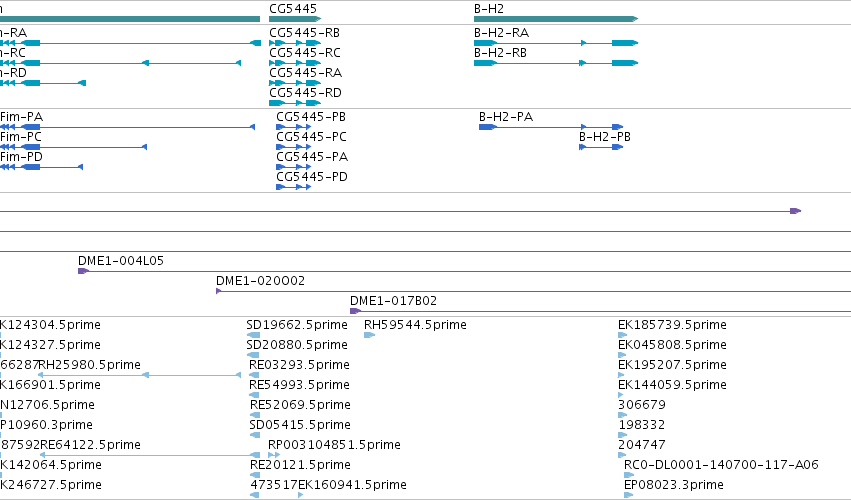
Task: Select the B-H2 gene bar
Action: coord(556,19)
